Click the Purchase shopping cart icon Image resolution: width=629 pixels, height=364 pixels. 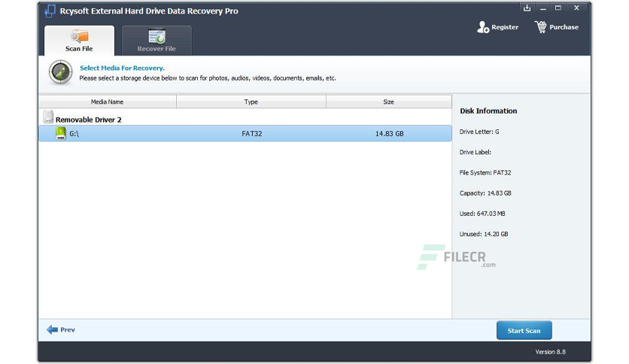[x=540, y=27]
